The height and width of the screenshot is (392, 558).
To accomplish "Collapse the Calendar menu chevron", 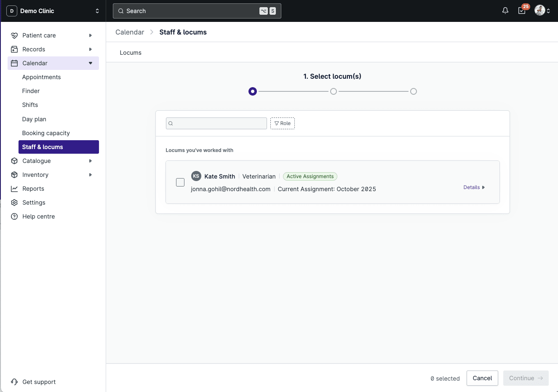I will point(90,63).
